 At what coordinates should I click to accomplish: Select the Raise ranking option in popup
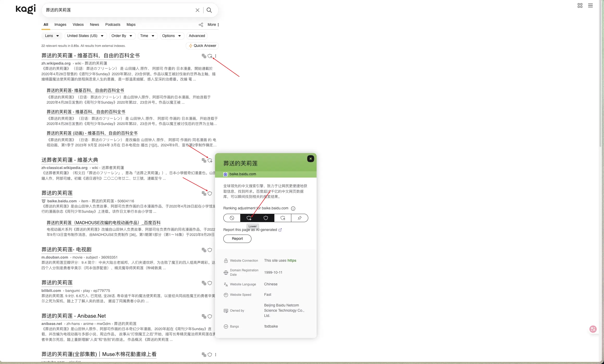click(x=283, y=218)
